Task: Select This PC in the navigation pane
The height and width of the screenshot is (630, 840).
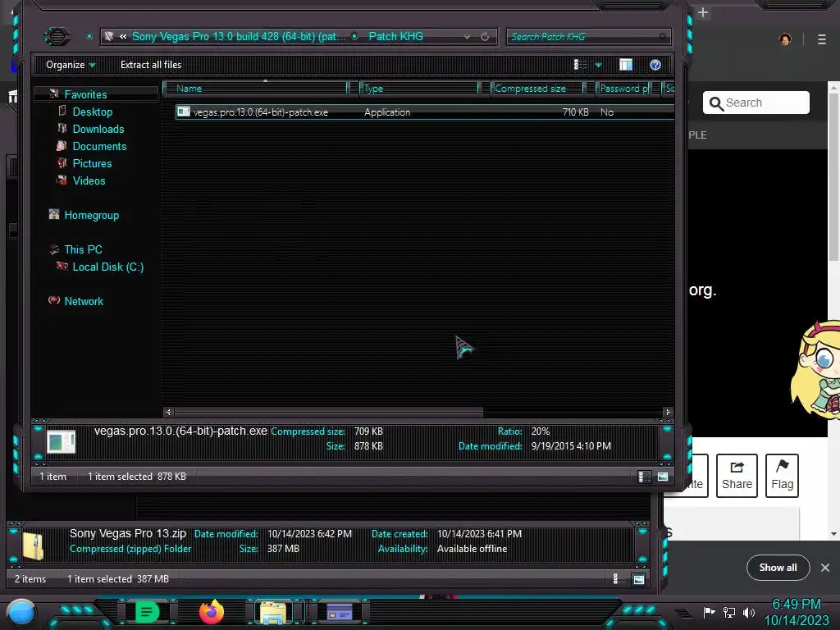Action: tap(83, 249)
